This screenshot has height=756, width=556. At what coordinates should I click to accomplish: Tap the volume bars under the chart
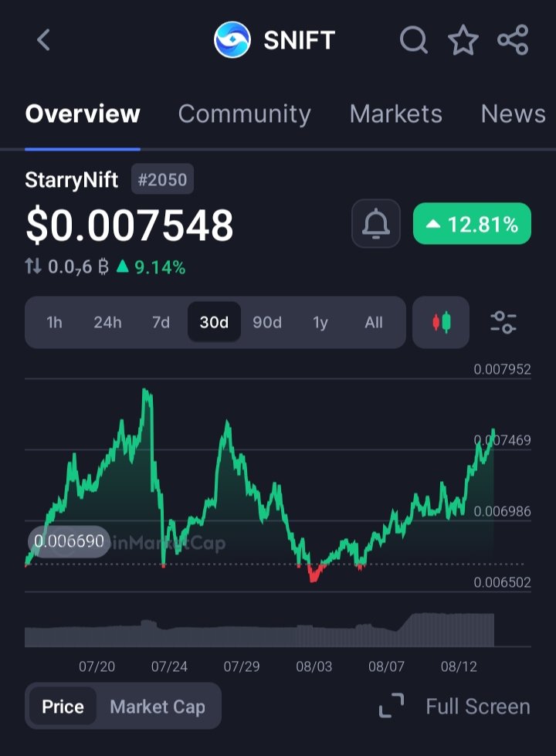(259, 630)
